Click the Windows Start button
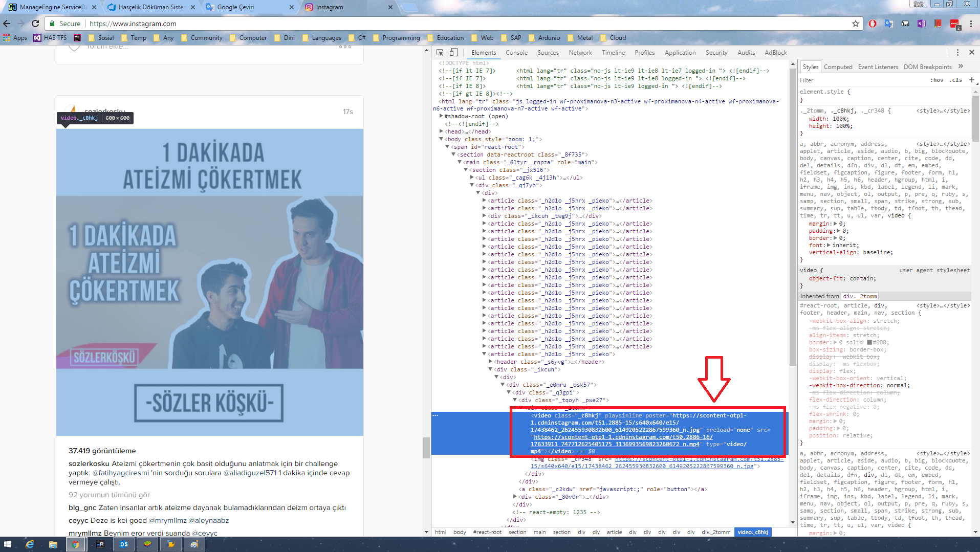This screenshot has width=980, height=552. (x=9, y=544)
